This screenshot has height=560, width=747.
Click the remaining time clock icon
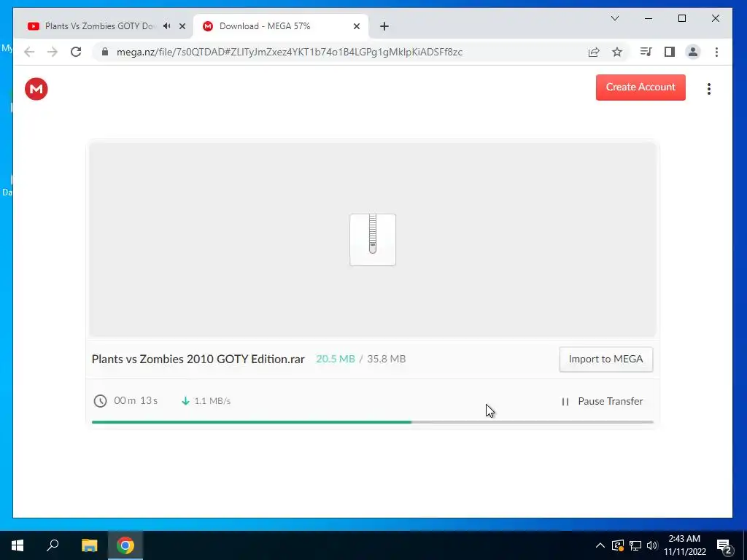(x=100, y=401)
